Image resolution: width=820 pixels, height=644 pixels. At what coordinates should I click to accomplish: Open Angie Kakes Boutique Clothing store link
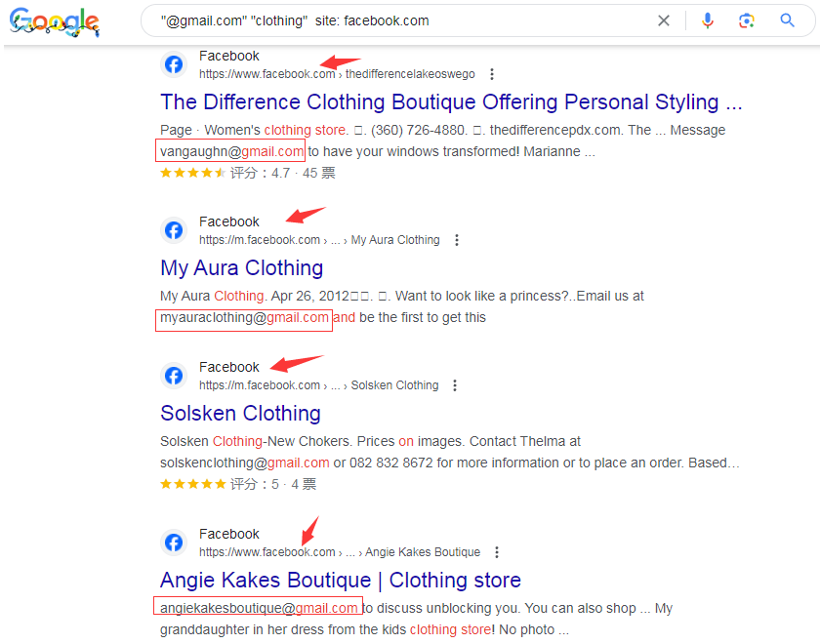click(x=341, y=581)
